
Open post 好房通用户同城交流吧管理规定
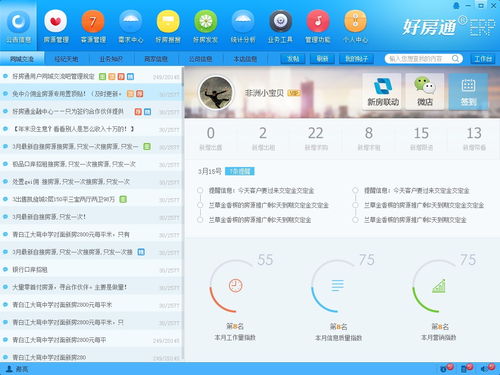click(x=53, y=77)
